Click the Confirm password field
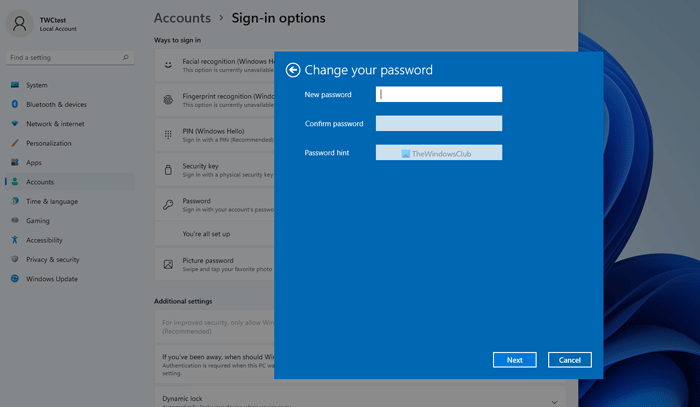 click(x=439, y=123)
